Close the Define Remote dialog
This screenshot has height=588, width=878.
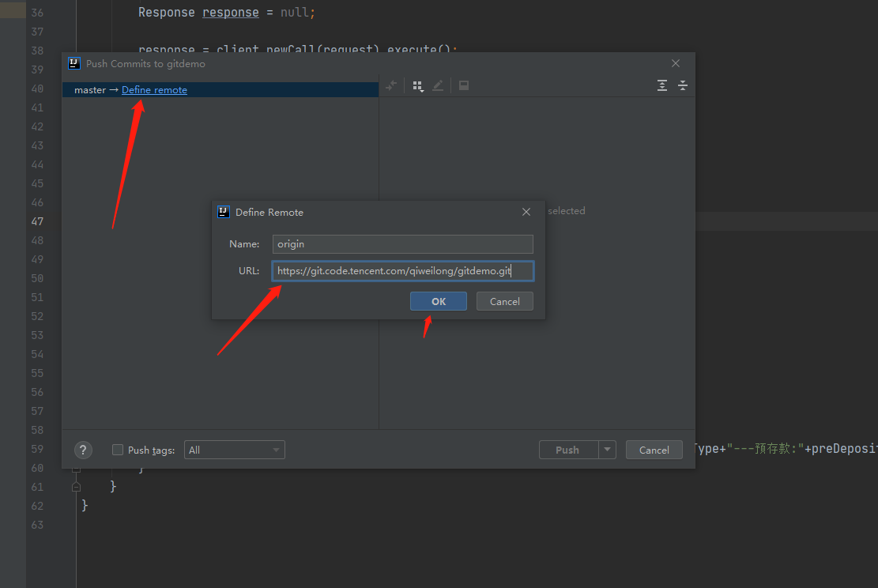[x=526, y=212]
